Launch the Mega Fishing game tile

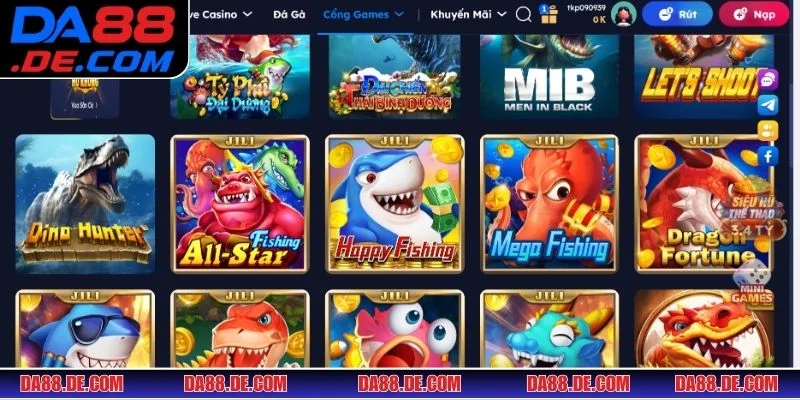(x=549, y=204)
